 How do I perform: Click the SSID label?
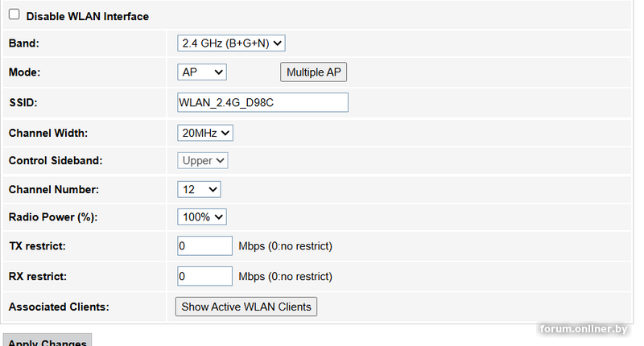(23, 102)
